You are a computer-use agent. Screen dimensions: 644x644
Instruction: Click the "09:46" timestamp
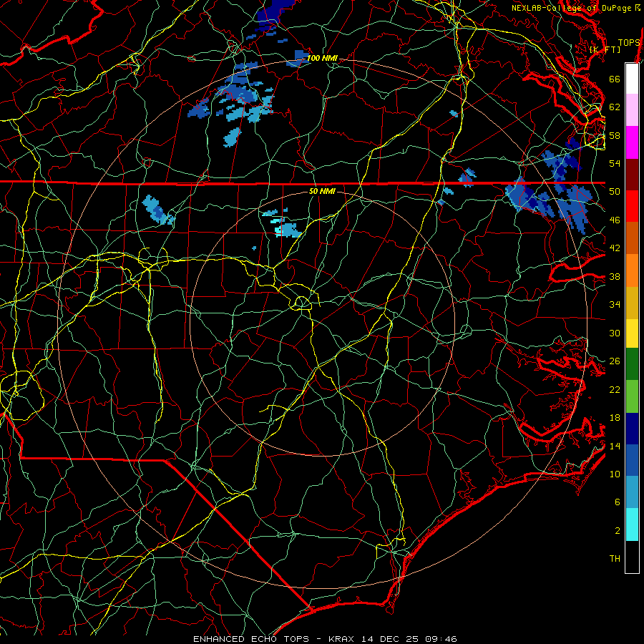point(441,639)
